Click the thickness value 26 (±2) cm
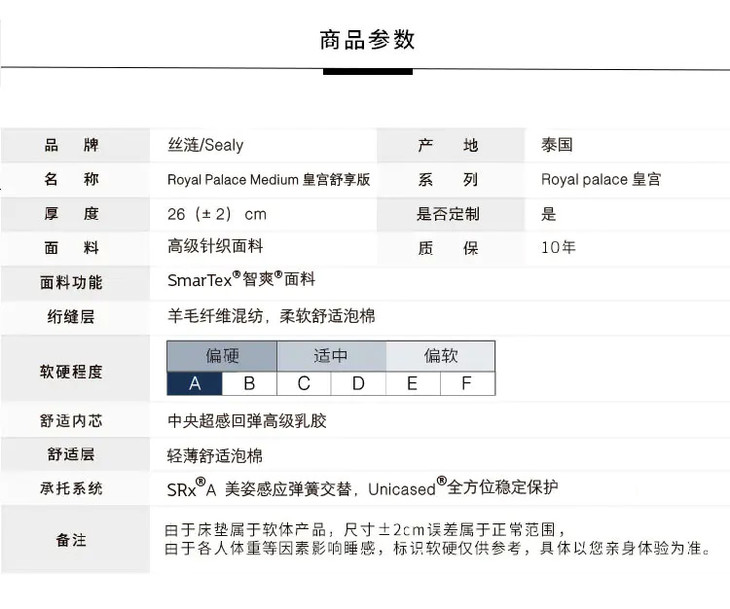This screenshot has width=730, height=609. click(217, 214)
